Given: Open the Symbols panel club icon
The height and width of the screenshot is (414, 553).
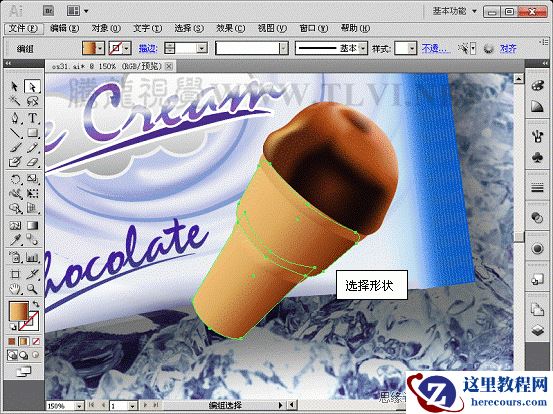Looking at the screenshot, I should click(x=537, y=157).
